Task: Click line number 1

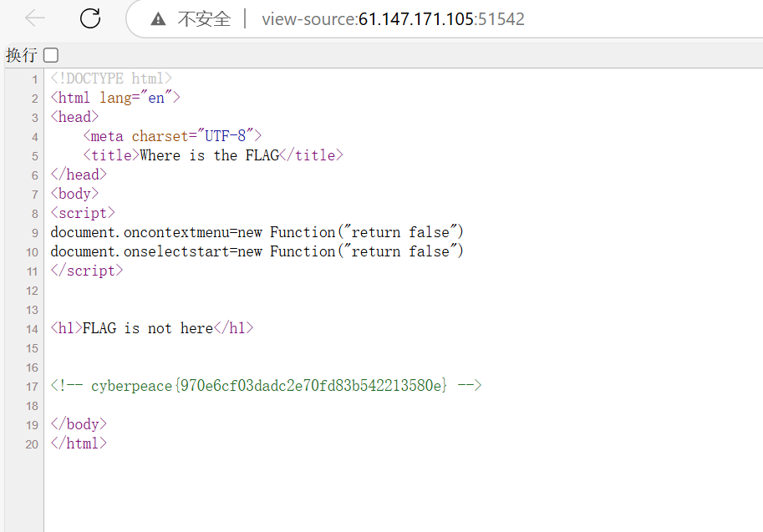Action: click(34, 79)
